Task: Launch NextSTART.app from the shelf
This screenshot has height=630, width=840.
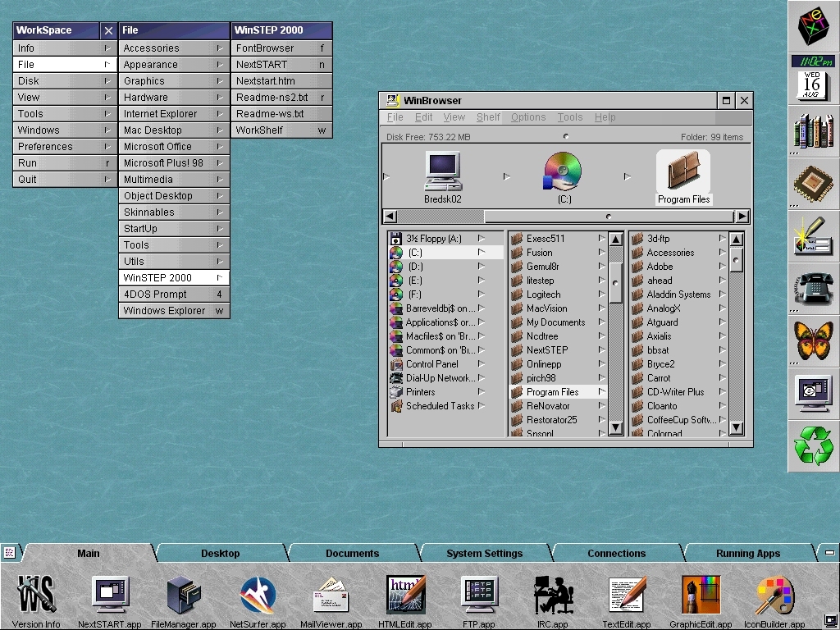Action: pyautogui.click(x=110, y=601)
